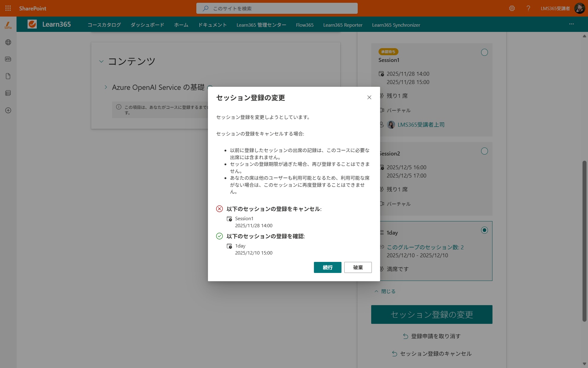Click the Learn365 logo icon

point(32,24)
